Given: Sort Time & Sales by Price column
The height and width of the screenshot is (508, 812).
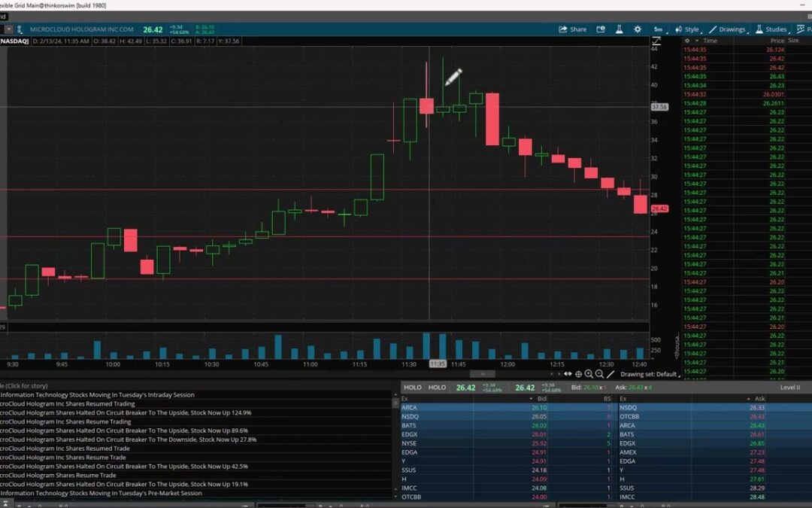Looking at the screenshot, I should [x=777, y=41].
